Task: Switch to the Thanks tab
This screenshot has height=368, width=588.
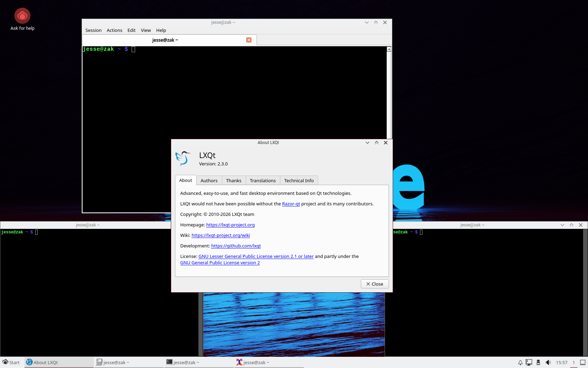Action: (x=234, y=180)
